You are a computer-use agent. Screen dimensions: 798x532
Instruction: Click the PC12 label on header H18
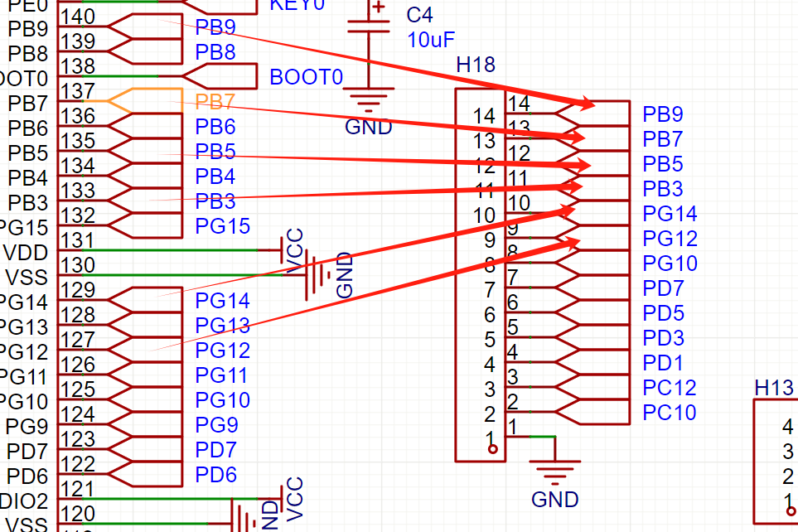coord(669,388)
